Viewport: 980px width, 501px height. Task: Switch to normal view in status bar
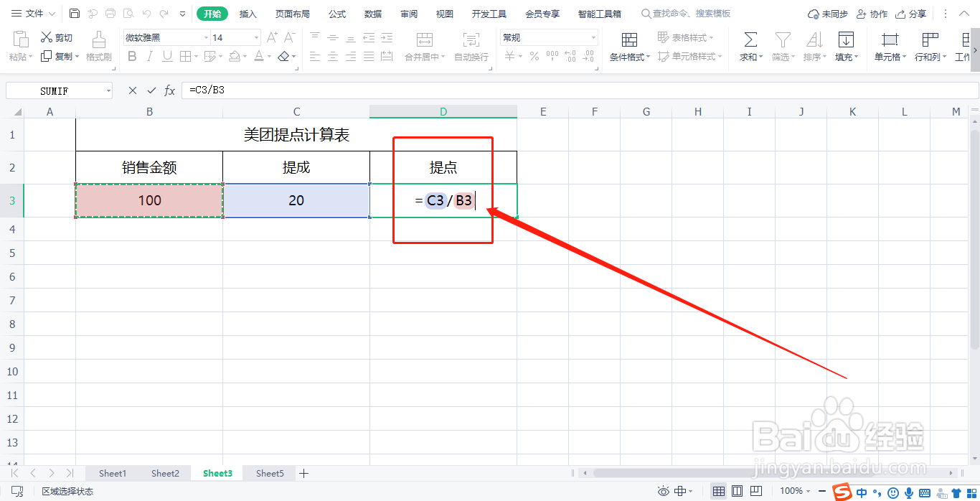(718, 491)
